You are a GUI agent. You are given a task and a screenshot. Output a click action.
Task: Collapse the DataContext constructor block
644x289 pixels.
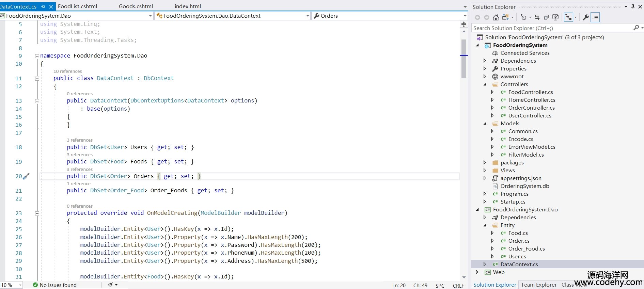tap(37, 101)
